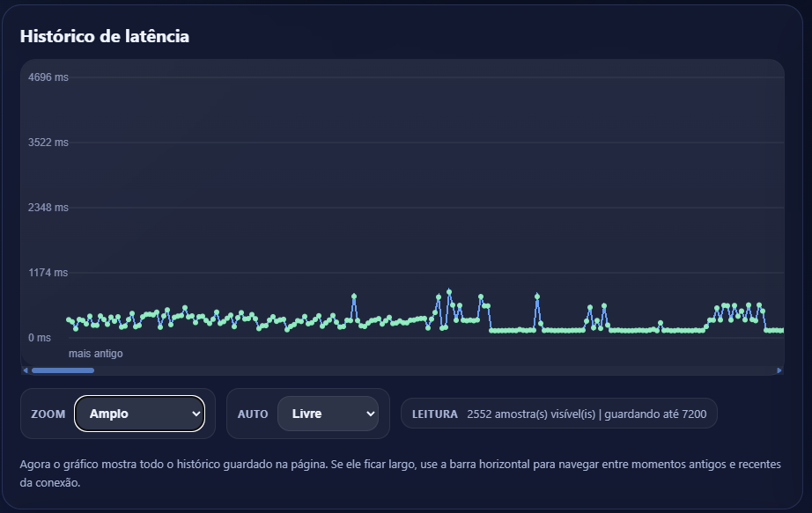The width and height of the screenshot is (812, 513).
Task: Click the 1174 ms axis label
Action: point(48,273)
